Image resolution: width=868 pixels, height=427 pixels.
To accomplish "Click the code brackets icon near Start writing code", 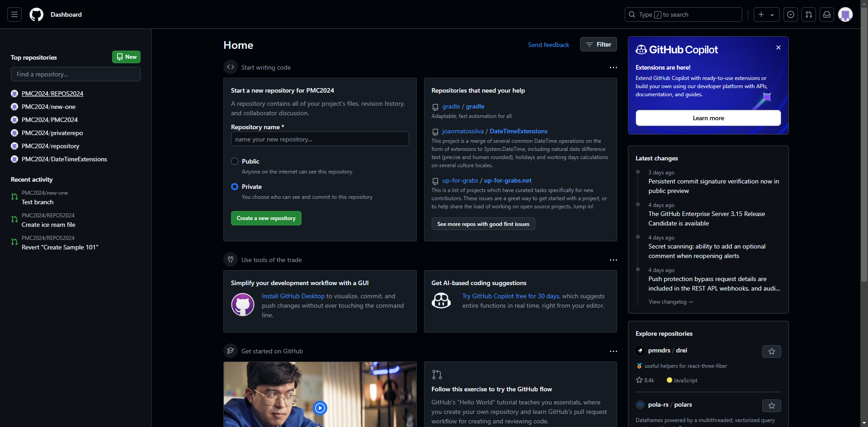I will click(231, 67).
